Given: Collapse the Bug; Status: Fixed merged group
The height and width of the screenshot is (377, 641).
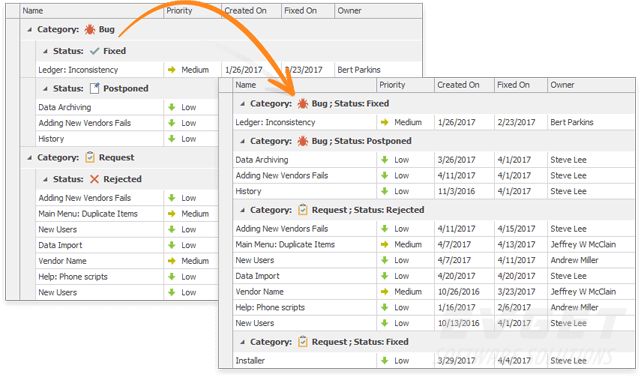Looking at the screenshot, I should pos(242,104).
